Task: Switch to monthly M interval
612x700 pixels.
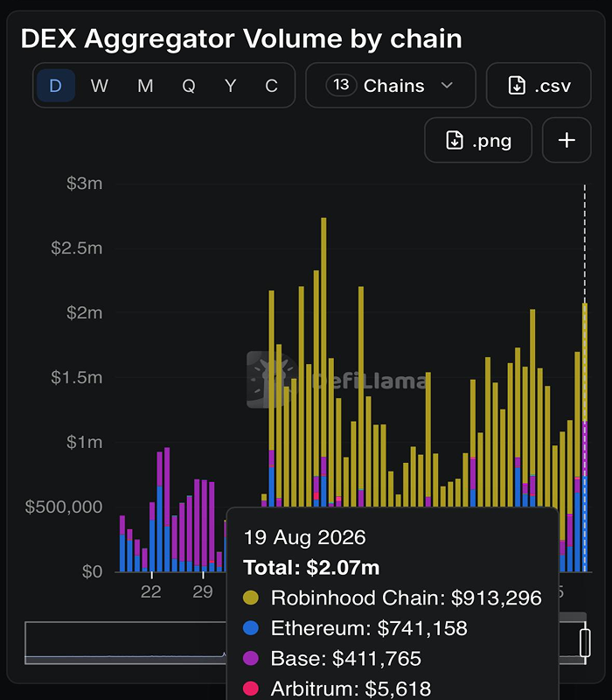Action: [x=145, y=85]
